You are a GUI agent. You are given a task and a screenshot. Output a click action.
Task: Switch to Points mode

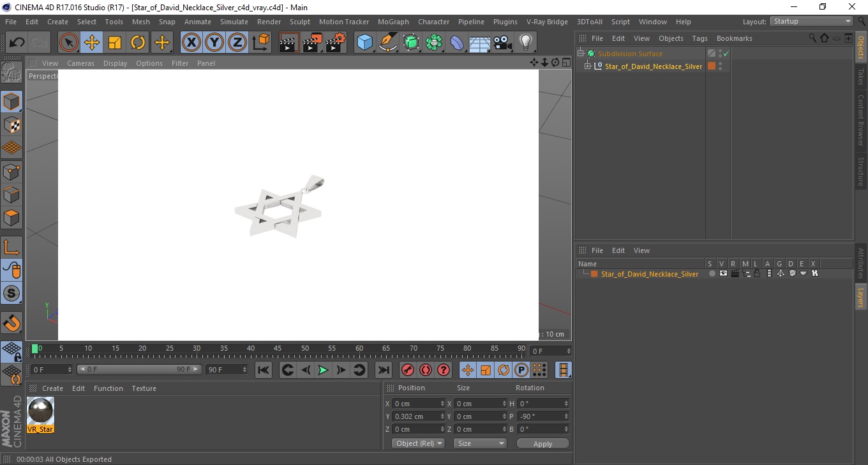click(11, 171)
